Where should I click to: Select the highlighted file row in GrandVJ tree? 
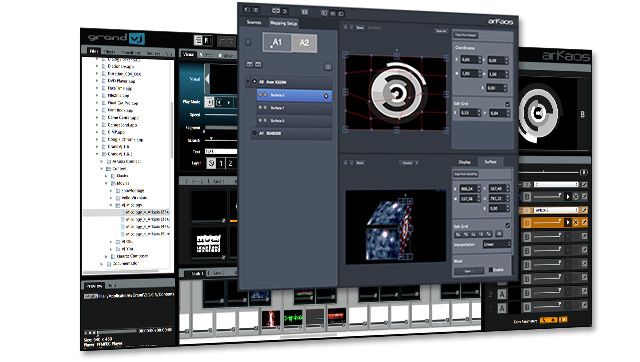[126, 213]
